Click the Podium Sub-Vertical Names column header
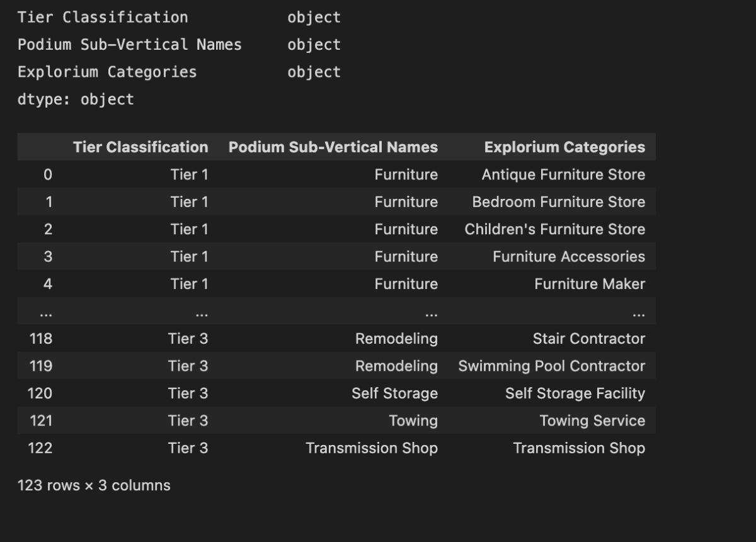The width and height of the screenshot is (756, 542). click(x=333, y=147)
